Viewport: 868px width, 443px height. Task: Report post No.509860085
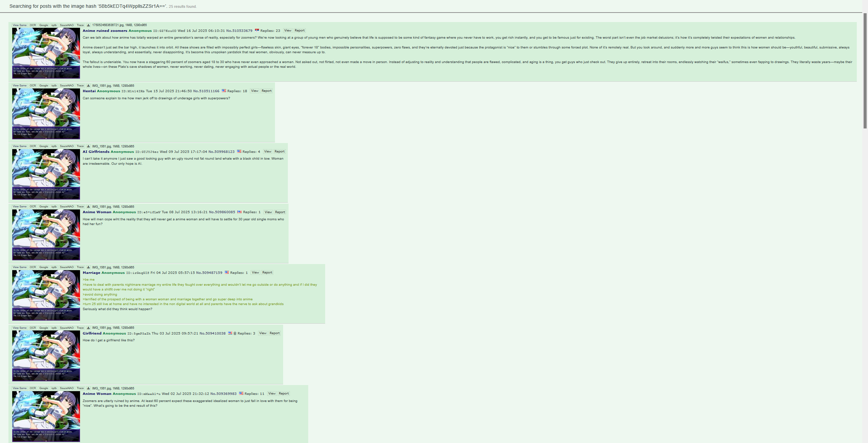tap(280, 212)
